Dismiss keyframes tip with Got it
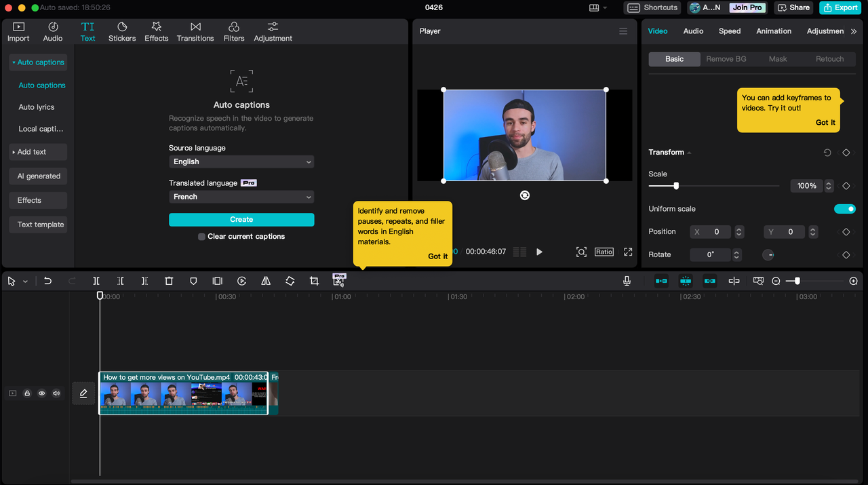This screenshot has height=485, width=868. pos(825,123)
